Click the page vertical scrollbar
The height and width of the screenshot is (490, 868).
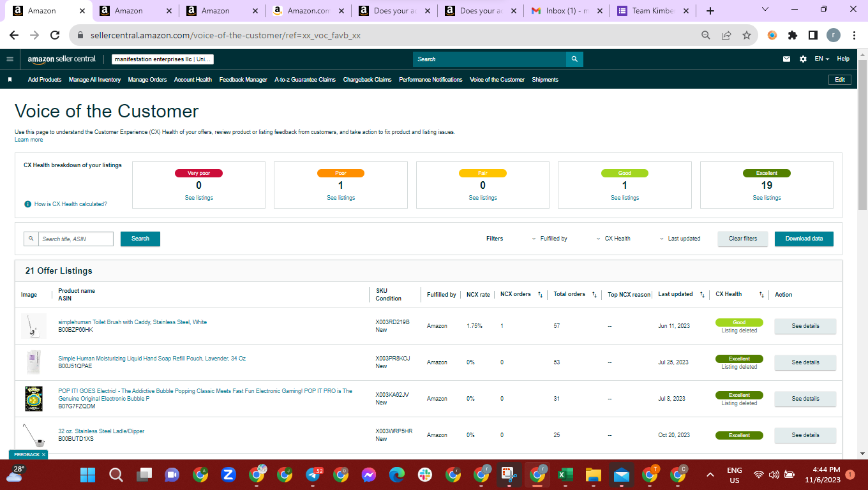pyautogui.click(x=862, y=134)
